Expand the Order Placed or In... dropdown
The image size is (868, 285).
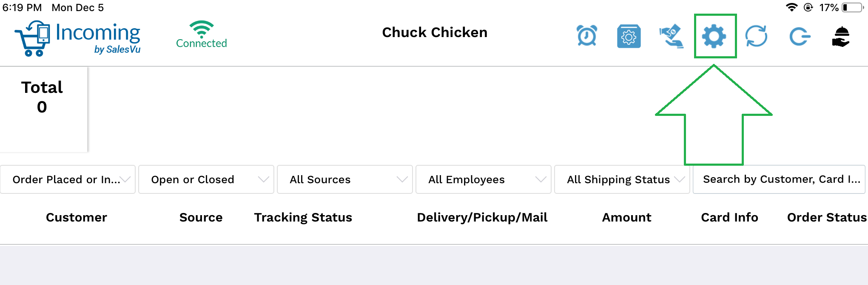68,179
